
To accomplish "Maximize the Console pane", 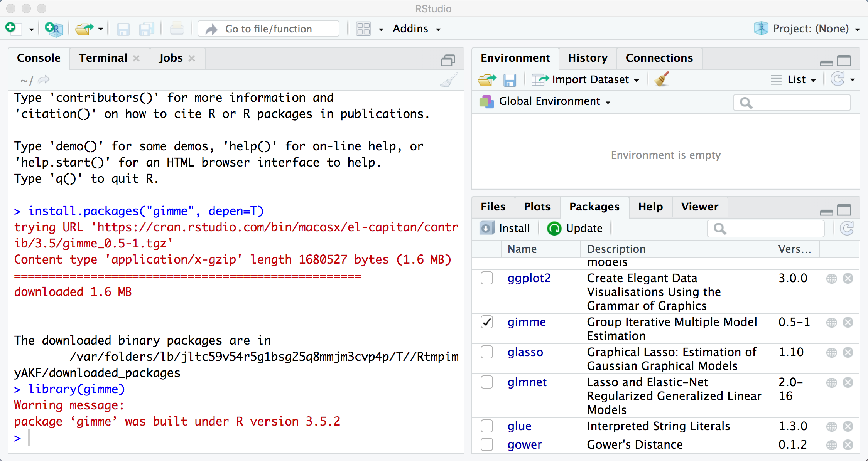I will click(448, 60).
